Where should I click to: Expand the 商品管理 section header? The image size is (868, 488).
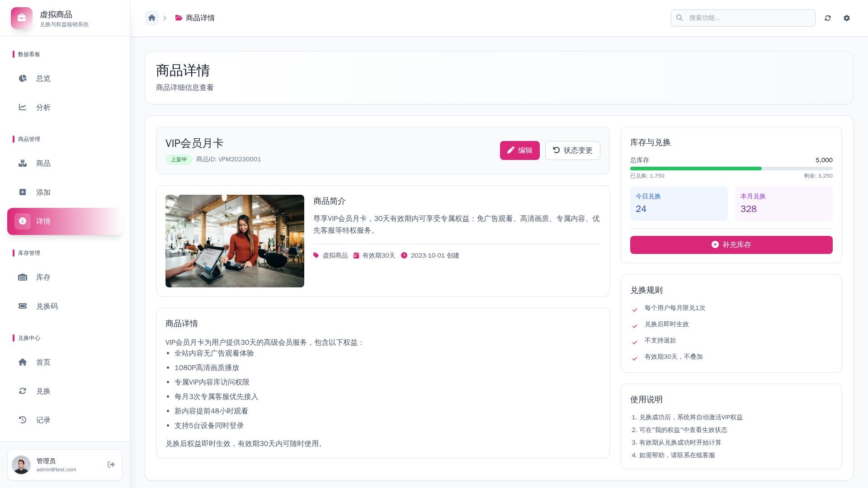[x=29, y=139]
